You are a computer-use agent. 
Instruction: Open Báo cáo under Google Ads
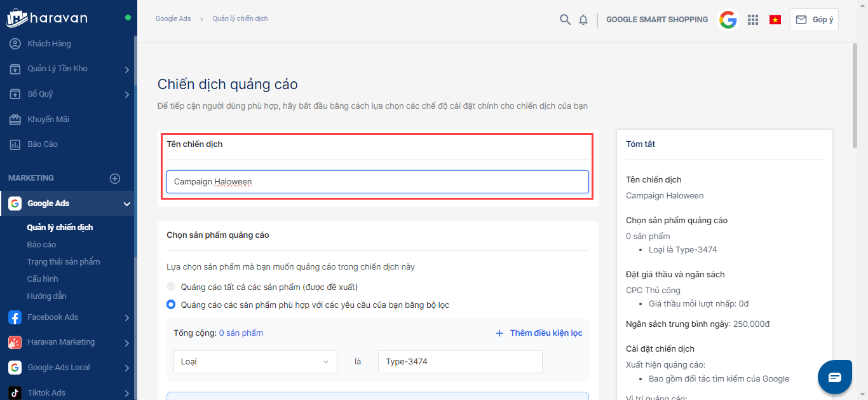coord(41,244)
